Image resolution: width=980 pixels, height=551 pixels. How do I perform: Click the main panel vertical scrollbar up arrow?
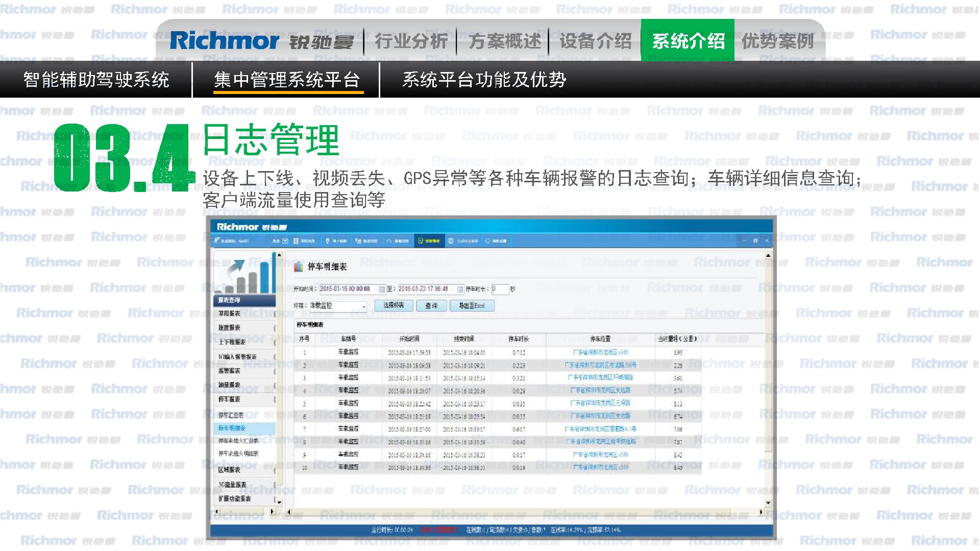pos(768,255)
